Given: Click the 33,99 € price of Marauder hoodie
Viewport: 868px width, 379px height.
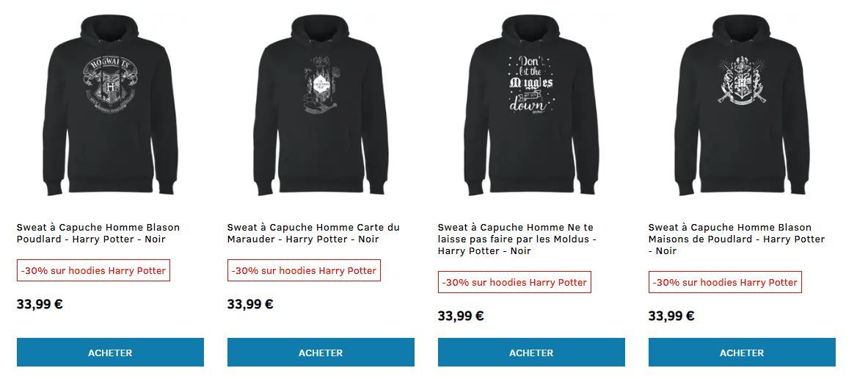Looking at the screenshot, I should tap(250, 304).
